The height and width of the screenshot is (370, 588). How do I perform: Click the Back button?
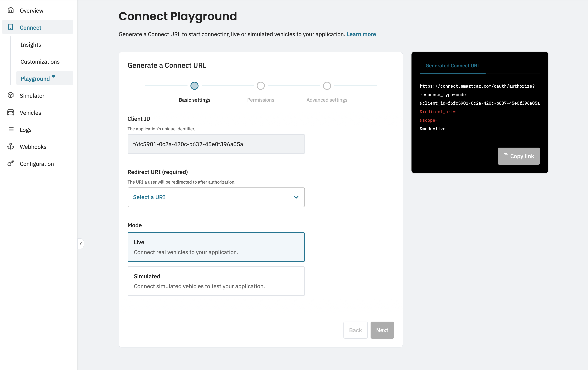click(x=355, y=330)
